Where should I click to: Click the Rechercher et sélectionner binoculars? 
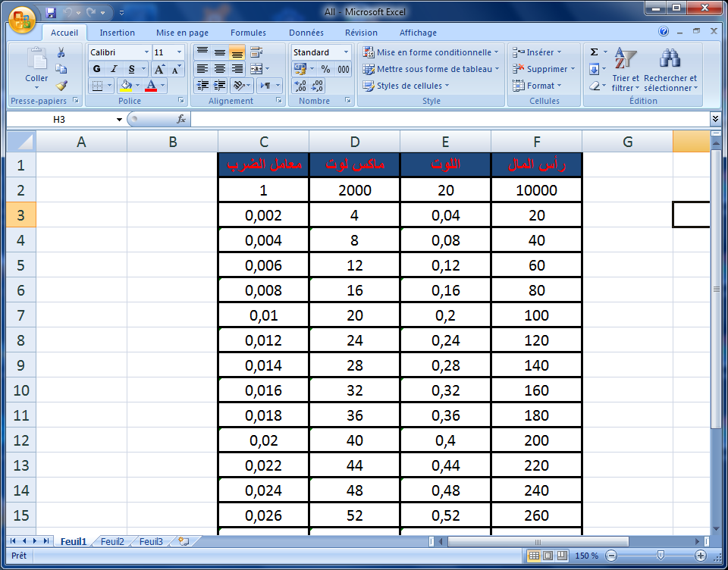click(670, 70)
